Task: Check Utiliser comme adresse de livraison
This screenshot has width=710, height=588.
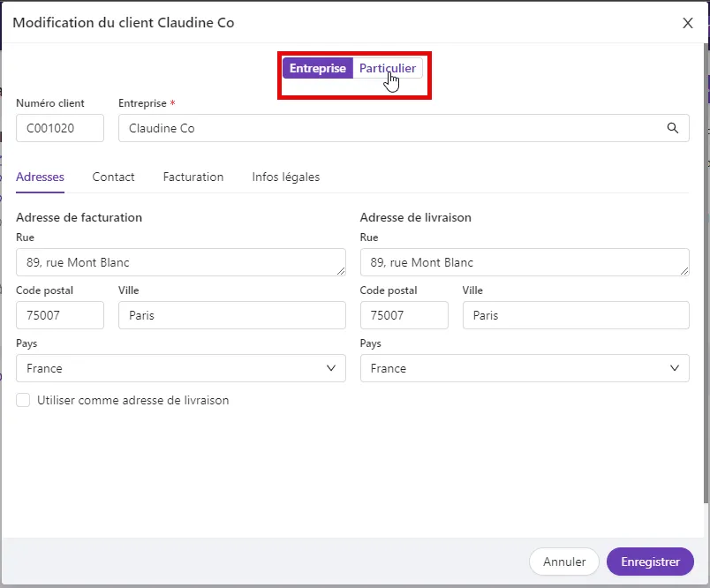Action: 23,400
